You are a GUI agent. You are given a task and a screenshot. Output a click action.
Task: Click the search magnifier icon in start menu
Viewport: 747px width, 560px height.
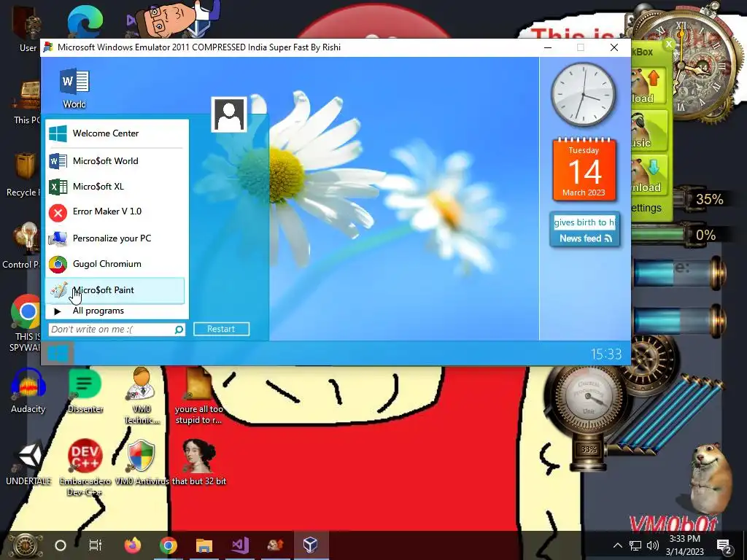[179, 329]
